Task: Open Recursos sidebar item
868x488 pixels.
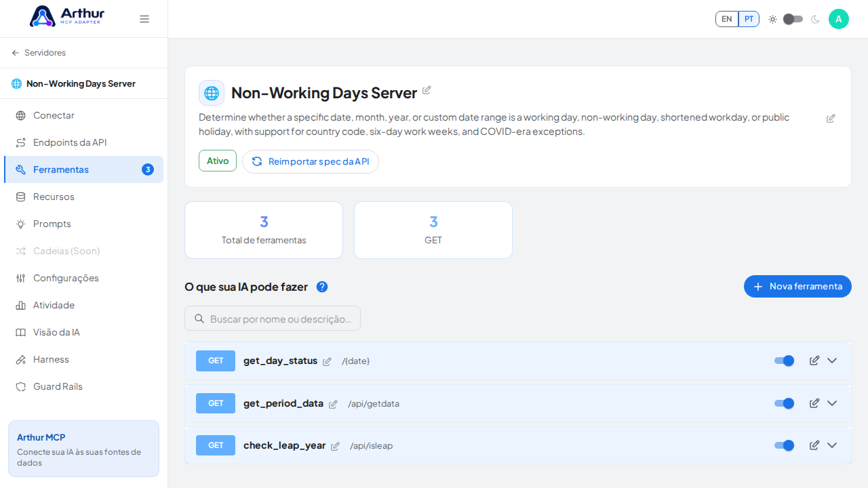Action: tap(83, 197)
